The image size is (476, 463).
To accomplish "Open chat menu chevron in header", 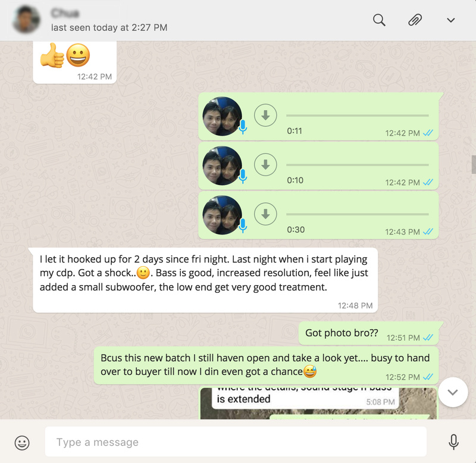I will tap(451, 20).
